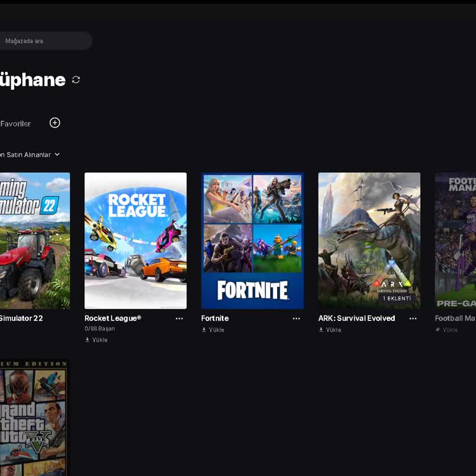Refresh the library with the sync icon

click(x=76, y=80)
